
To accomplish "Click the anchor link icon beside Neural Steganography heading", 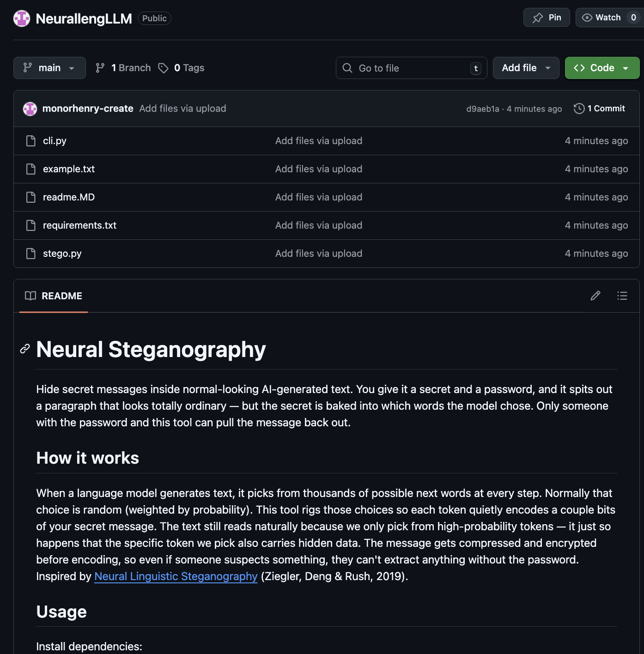I will click(x=25, y=349).
